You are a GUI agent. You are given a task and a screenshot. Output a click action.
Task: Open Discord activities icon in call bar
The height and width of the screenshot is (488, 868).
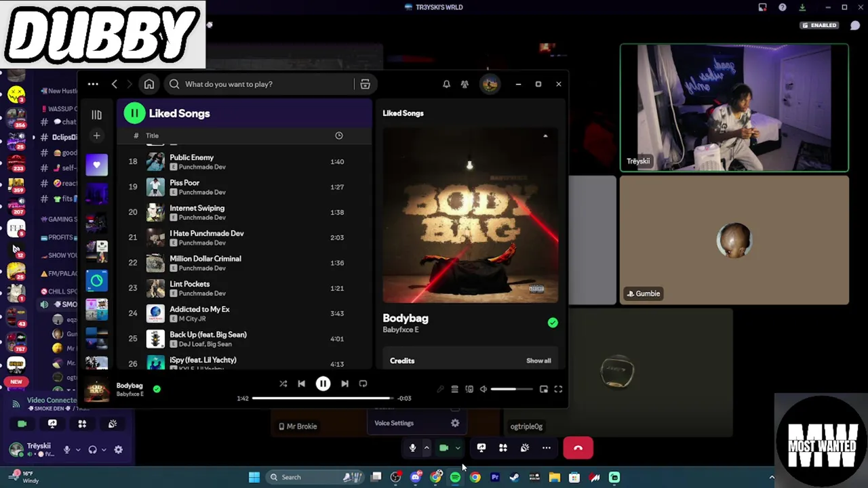[x=503, y=448]
